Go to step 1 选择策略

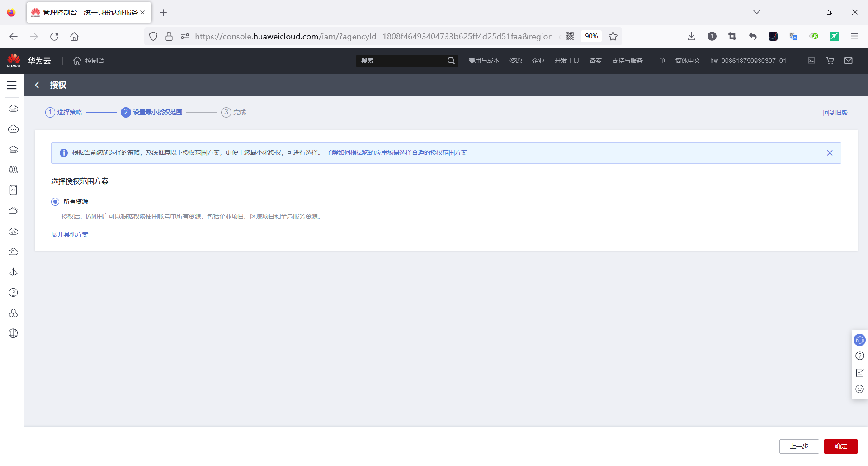click(x=64, y=112)
